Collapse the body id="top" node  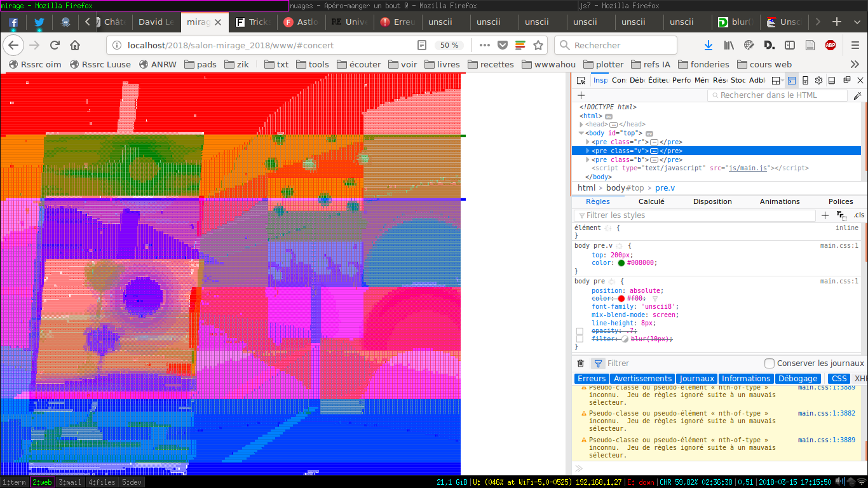(581, 133)
